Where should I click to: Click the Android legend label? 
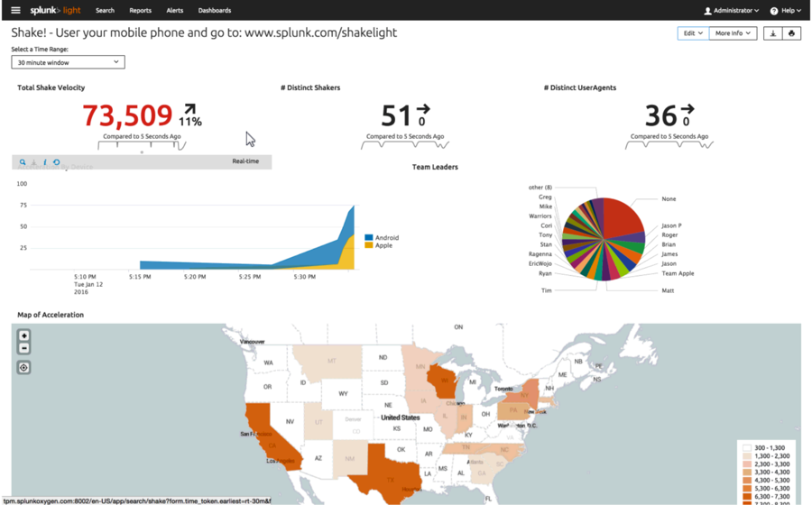[387, 237]
